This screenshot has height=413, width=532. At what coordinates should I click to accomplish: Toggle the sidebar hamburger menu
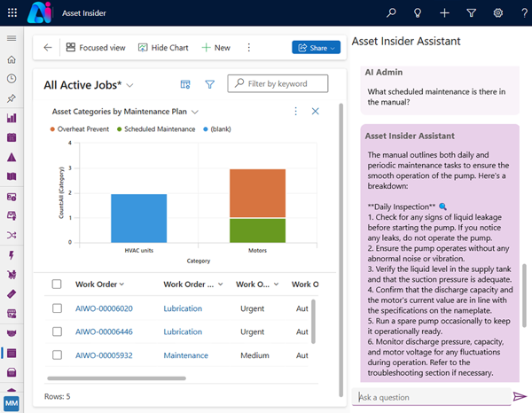(12, 38)
